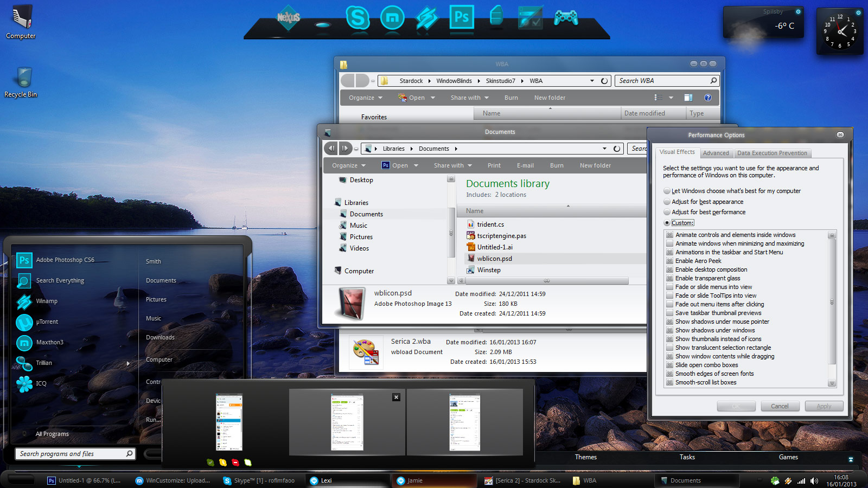Viewport: 868px width, 488px height.
Task: Open the Share with dropdown in Documents
Action: click(452, 166)
